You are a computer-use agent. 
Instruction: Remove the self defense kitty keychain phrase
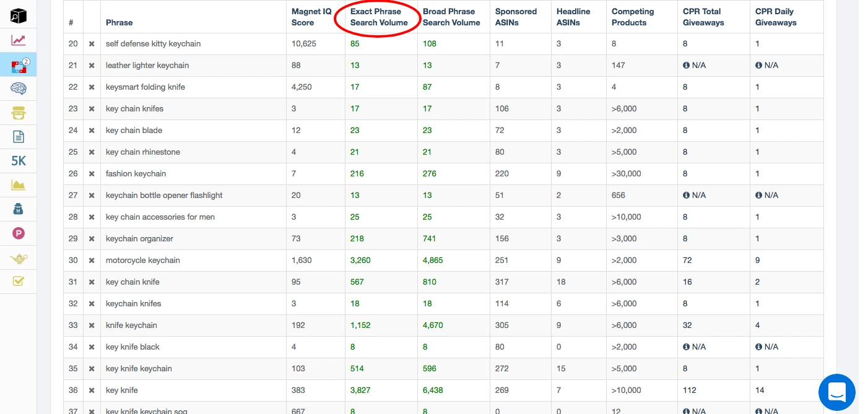91,43
